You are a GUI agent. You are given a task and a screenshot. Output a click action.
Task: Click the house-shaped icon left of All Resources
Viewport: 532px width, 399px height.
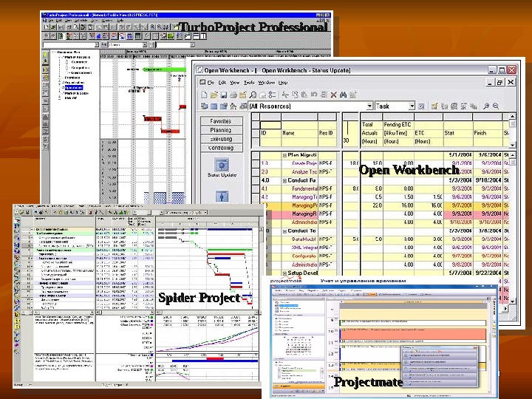coord(233,106)
